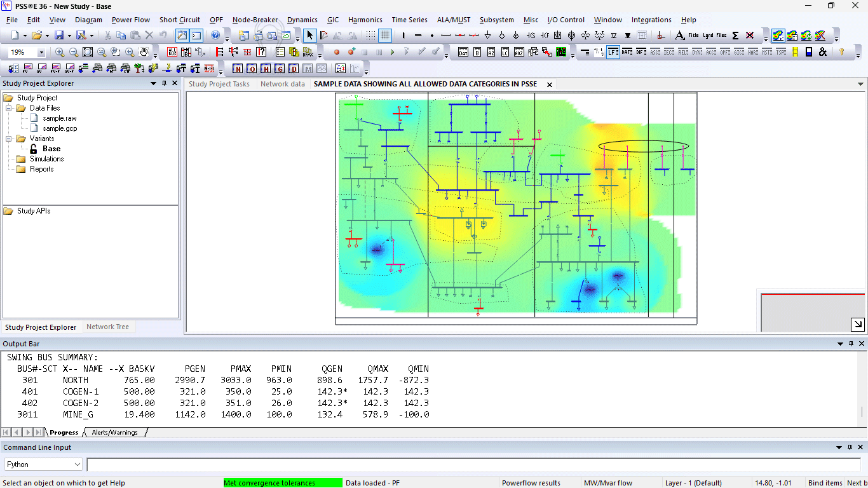Pin the Output Bar panel open
Screen dimensions: 868x488
tap(850, 344)
